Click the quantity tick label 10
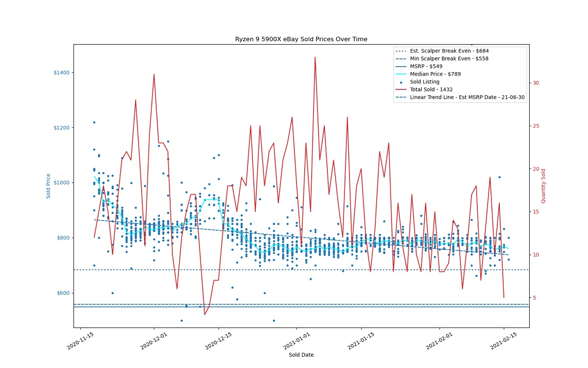The height and width of the screenshot is (368, 588). 536,255
